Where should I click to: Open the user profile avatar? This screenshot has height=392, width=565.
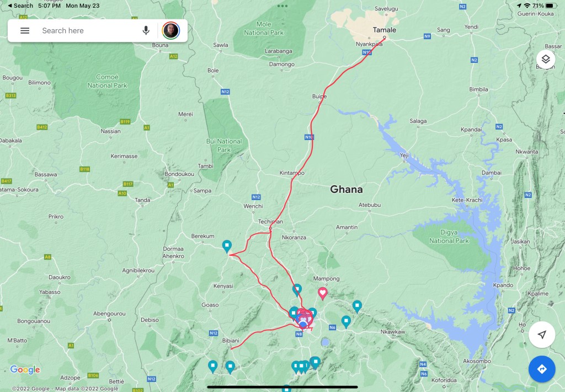171,30
